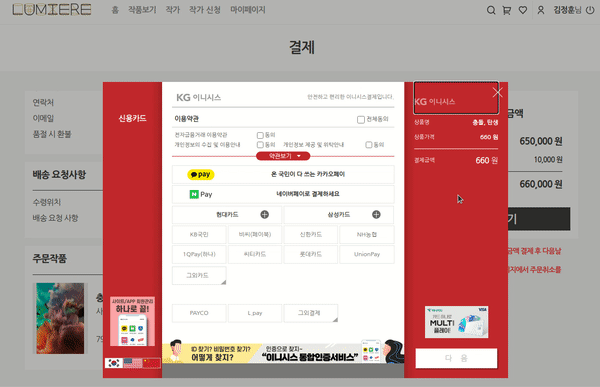
Task: Check 동의 for 개인정보 제공 및 위탁안내
Action: (x=368, y=145)
